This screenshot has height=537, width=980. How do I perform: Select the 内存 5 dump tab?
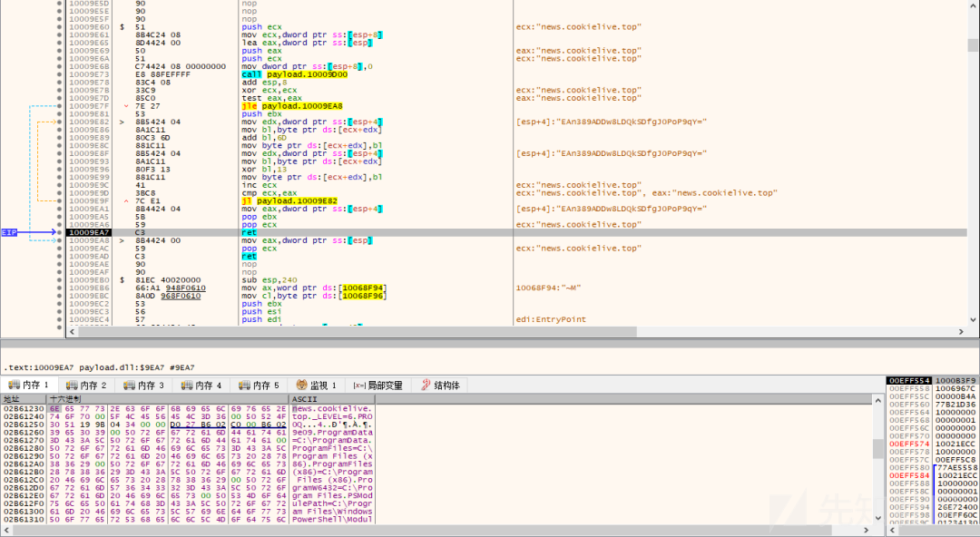tap(260, 386)
